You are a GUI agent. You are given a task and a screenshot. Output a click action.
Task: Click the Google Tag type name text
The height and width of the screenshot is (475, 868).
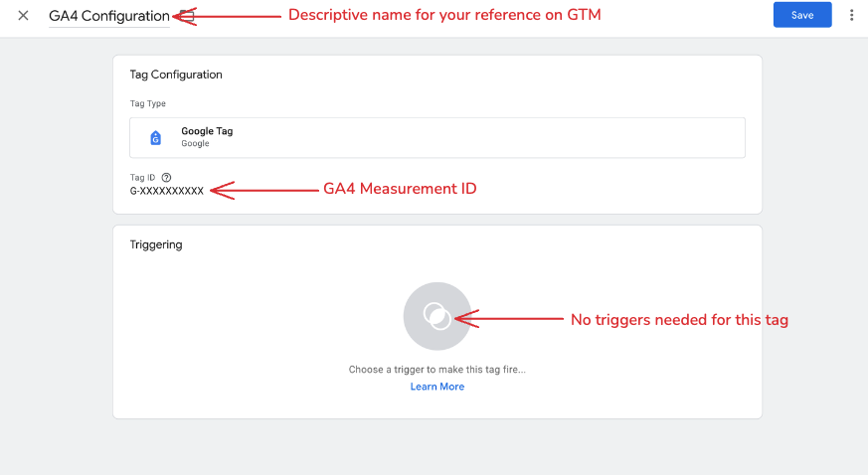click(x=207, y=131)
